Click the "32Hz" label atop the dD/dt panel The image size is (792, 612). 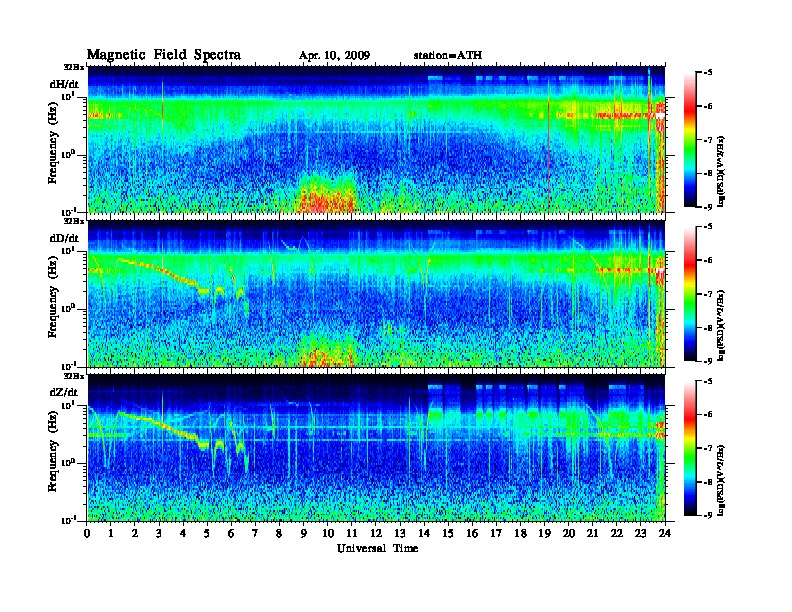coord(74,221)
